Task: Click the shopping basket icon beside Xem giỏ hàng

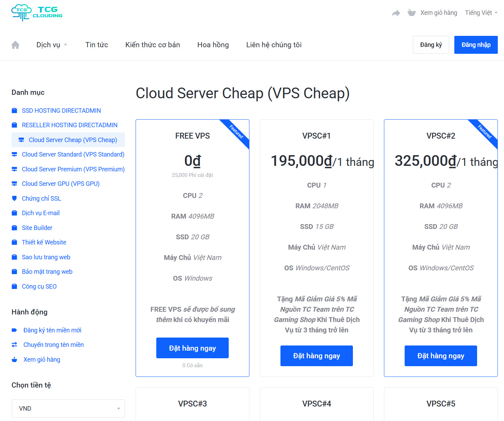Action: pos(411,13)
